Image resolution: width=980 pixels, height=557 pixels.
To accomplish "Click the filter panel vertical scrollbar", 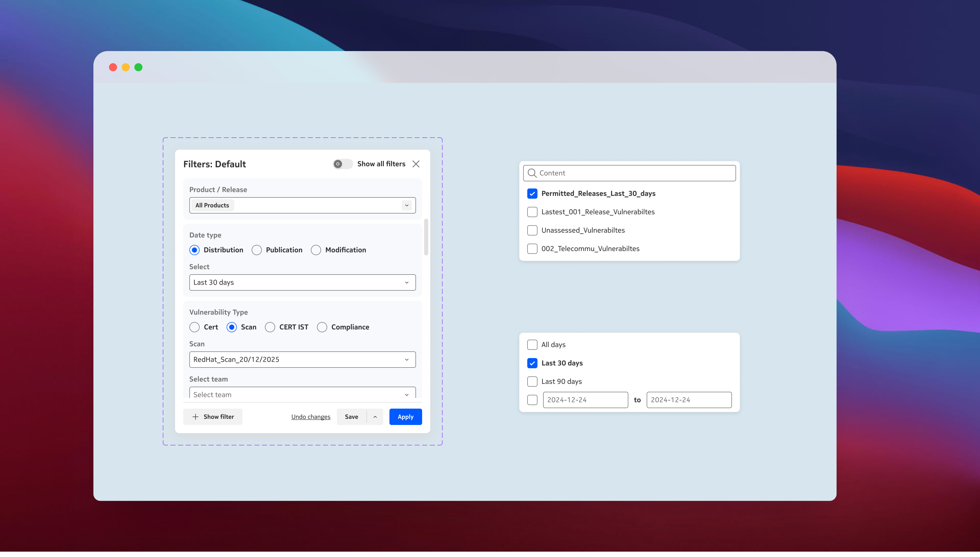I will pyautogui.click(x=426, y=237).
